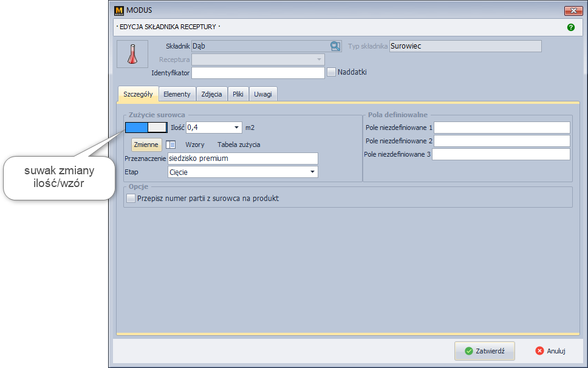
Task: Open the Zdjęcia tab
Action: [211, 94]
